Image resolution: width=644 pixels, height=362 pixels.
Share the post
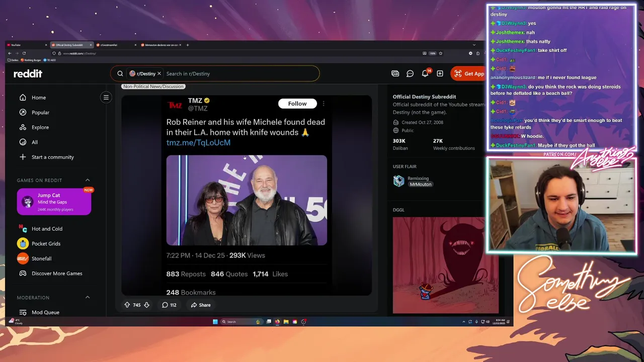pyautogui.click(x=201, y=305)
